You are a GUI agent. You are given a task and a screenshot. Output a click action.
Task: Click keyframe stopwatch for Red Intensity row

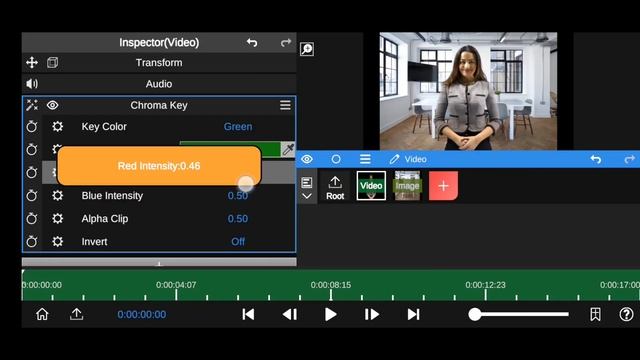click(x=32, y=172)
